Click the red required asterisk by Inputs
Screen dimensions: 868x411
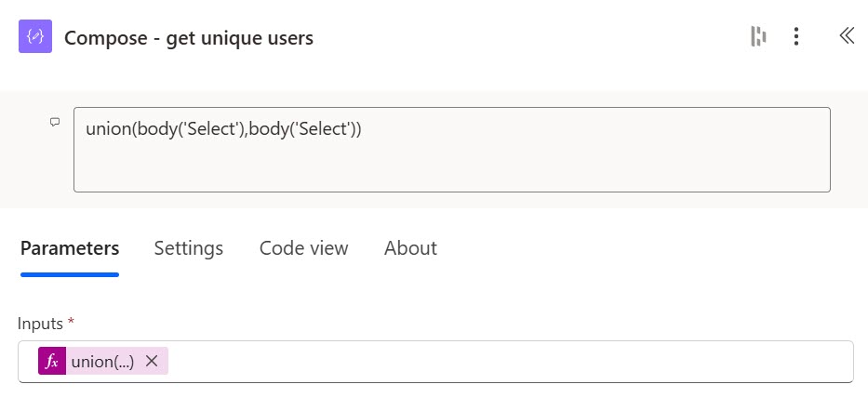pyautogui.click(x=71, y=322)
